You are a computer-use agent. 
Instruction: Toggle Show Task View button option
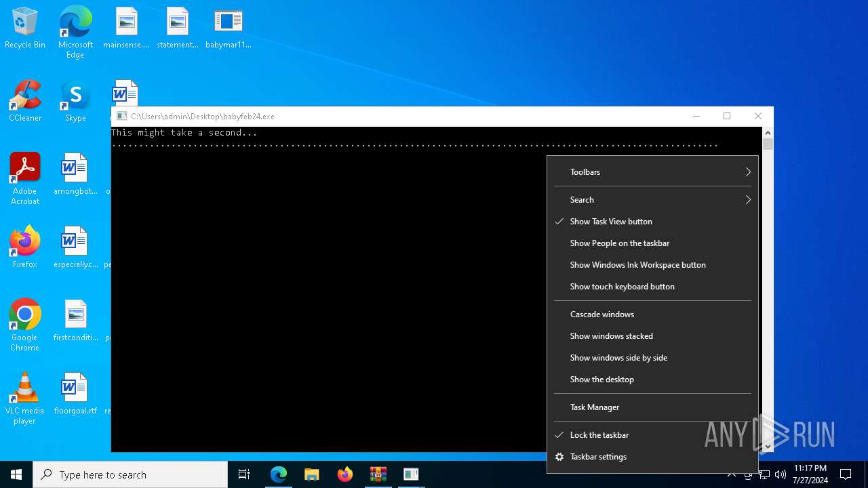[652, 222]
